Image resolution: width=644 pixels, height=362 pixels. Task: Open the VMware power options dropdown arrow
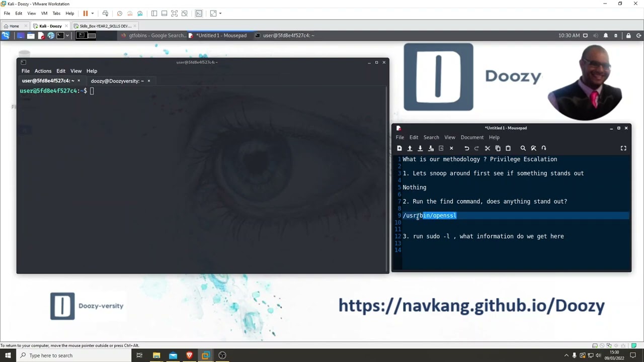[x=92, y=14]
